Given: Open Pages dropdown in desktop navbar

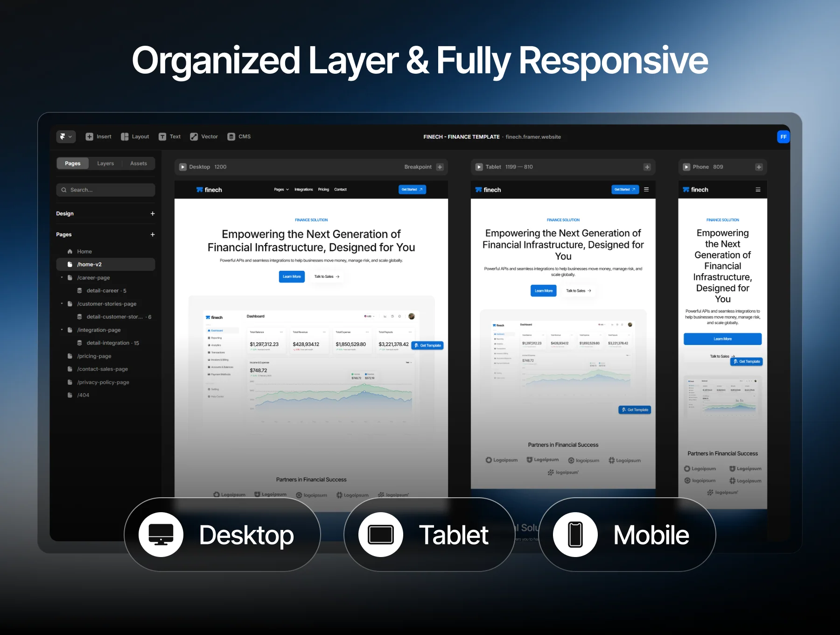Looking at the screenshot, I should [x=281, y=190].
